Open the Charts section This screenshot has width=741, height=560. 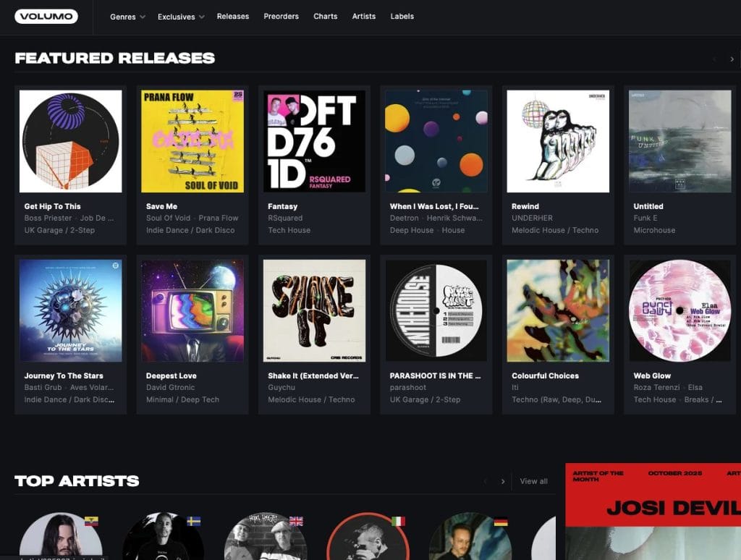point(325,17)
